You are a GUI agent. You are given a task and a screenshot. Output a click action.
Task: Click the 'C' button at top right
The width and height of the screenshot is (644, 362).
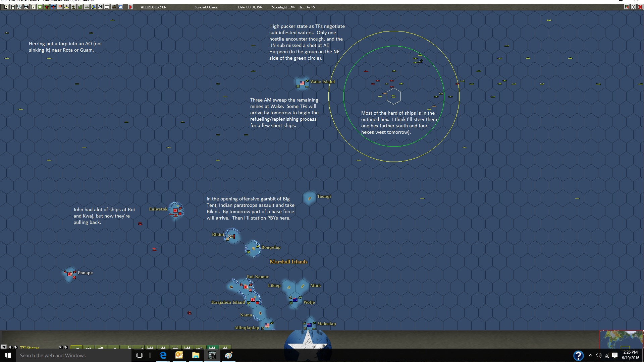point(633,7)
